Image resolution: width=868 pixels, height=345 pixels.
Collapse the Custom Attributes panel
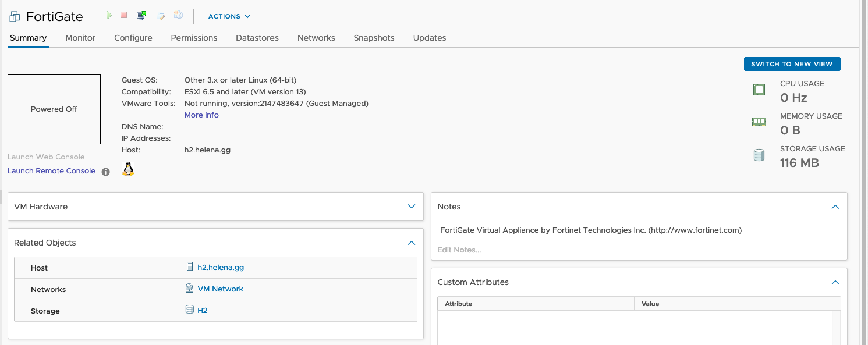(x=835, y=282)
